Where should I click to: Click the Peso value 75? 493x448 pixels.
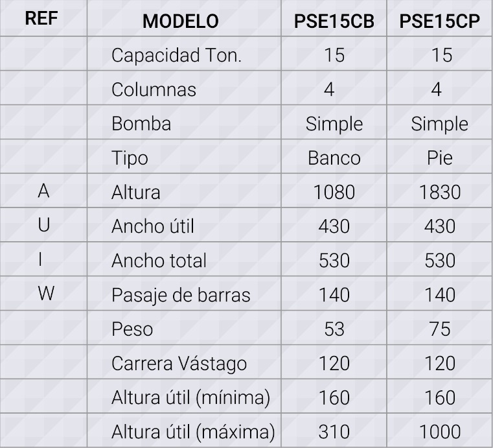click(x=439, y=329)
